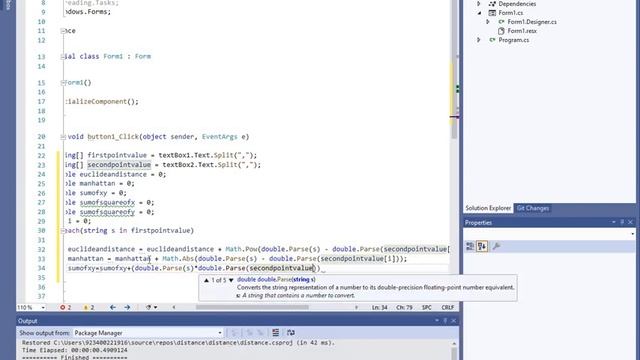
Task: Select Program.cs in Solution Explorer
Action: click(x=513, y=40)
